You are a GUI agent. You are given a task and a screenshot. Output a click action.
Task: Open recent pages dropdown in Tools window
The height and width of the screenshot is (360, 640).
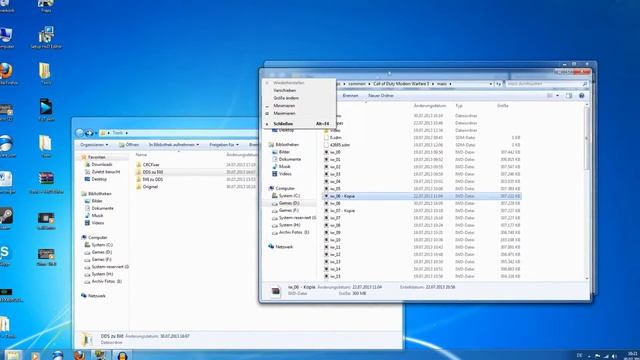96,133
